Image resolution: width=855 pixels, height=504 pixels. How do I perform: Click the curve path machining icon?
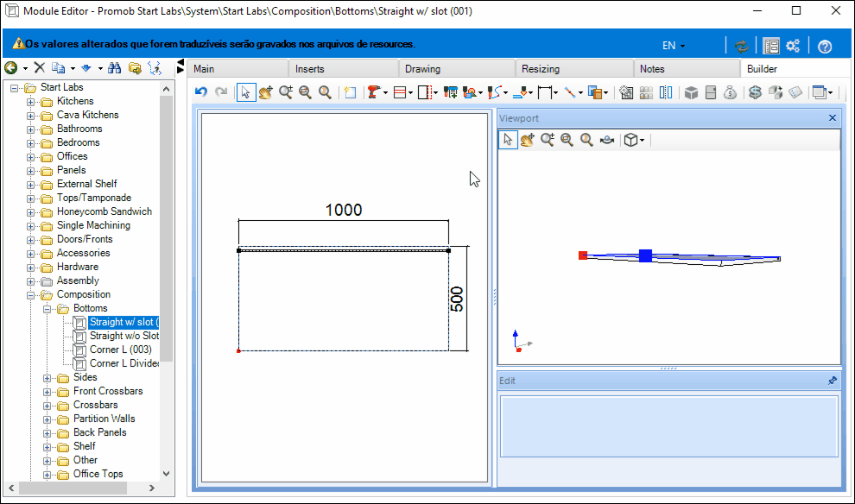(495, 92)
